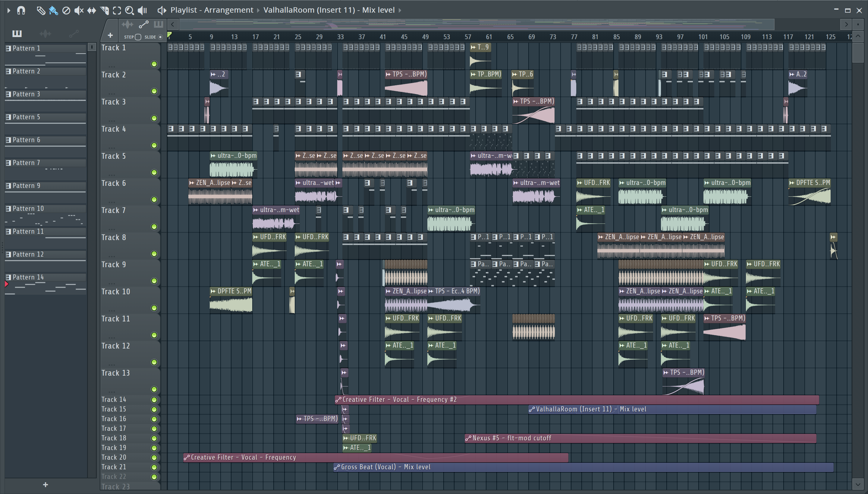Show patterns in the picker panel
The height and width of the screenshot is (494, 868).
[x=17, y=33]
